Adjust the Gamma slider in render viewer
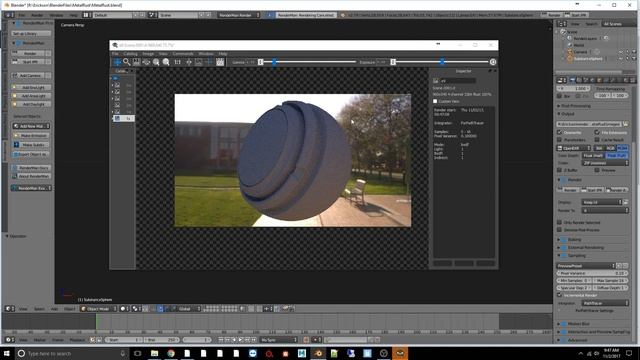This screenshot has width=640, height=360. click(274, 62)
